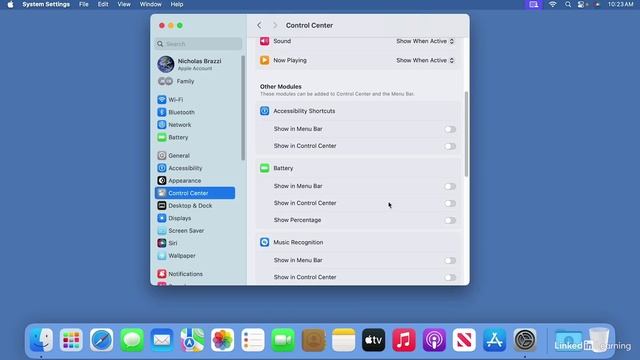Enable Battery Show in Menu Bar
Screen dimensions: 640x360
[450, 186]
